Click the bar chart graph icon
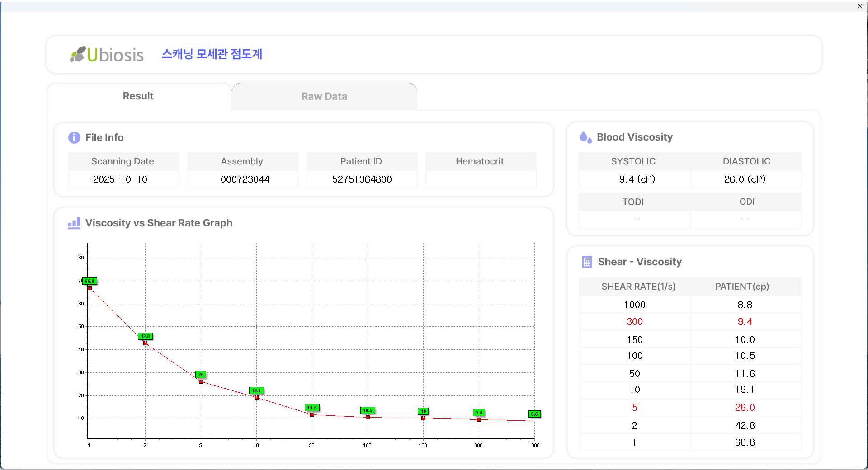868x470 pixels. pyautogui.click(x=74, y=223)
